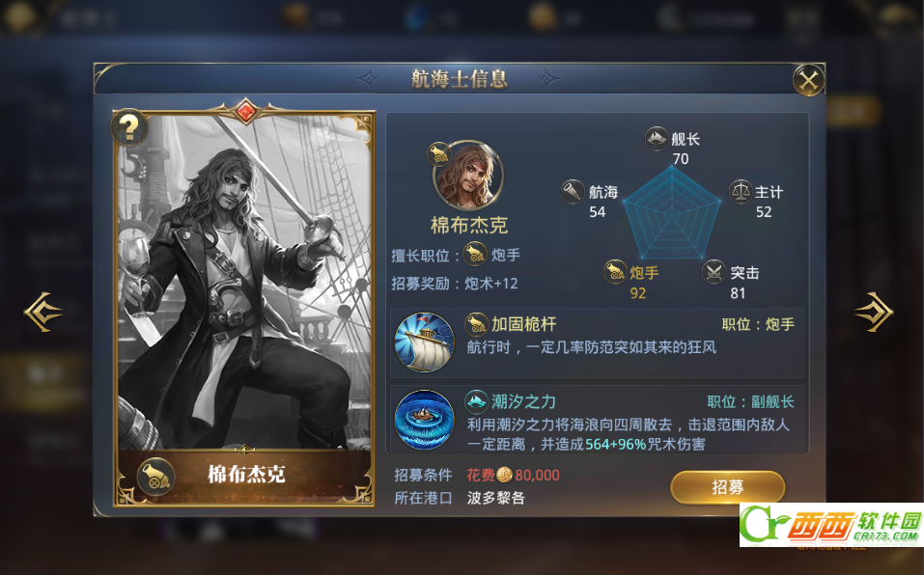Close the 航海士信息 dialog
Viewport: 924px width, 575px height.
coord(808,79)
